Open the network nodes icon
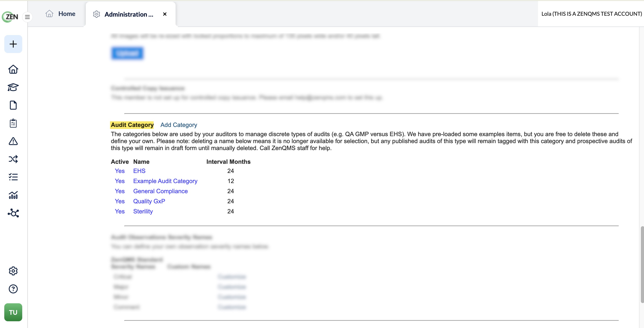The image size is (644, 328). [13, 213]
